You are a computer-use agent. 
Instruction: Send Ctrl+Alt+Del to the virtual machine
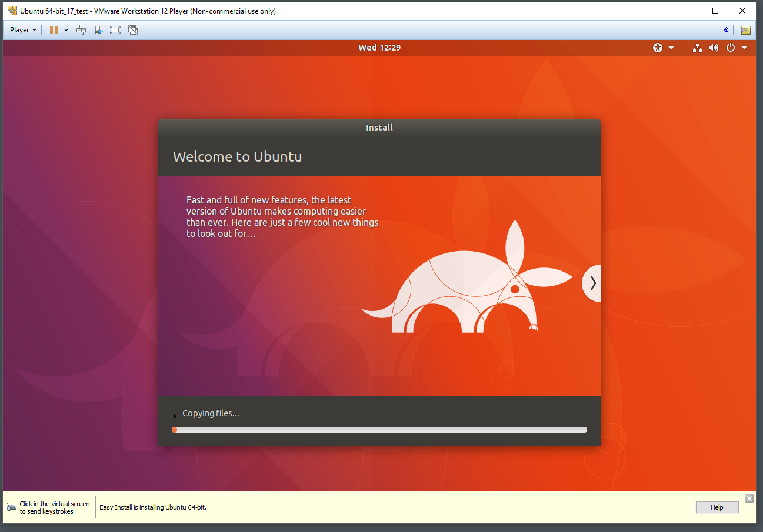click(82, 30)
